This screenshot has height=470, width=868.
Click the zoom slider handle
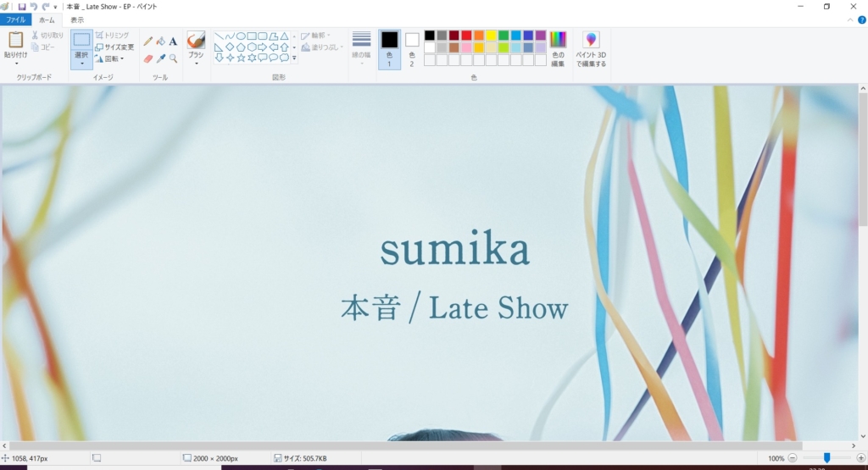click(826, 458)
